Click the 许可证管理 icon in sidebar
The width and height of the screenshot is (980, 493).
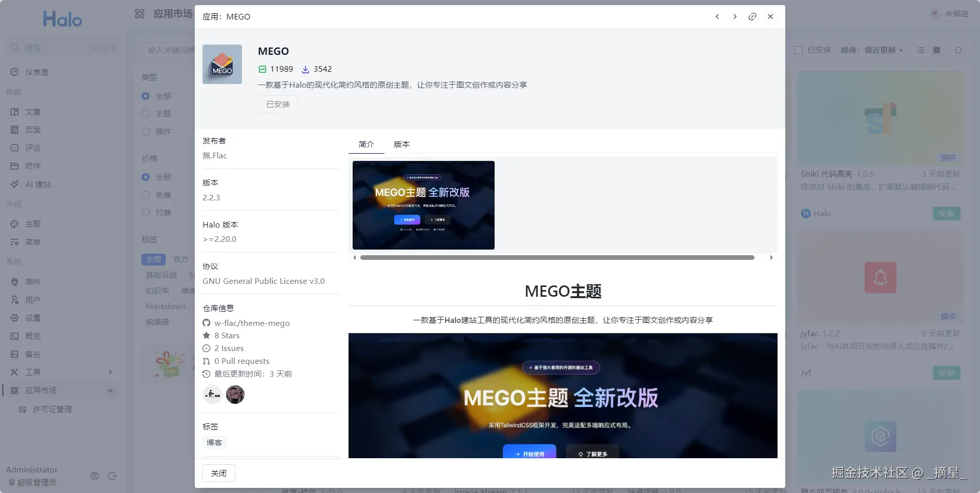(x=23, y=409)
